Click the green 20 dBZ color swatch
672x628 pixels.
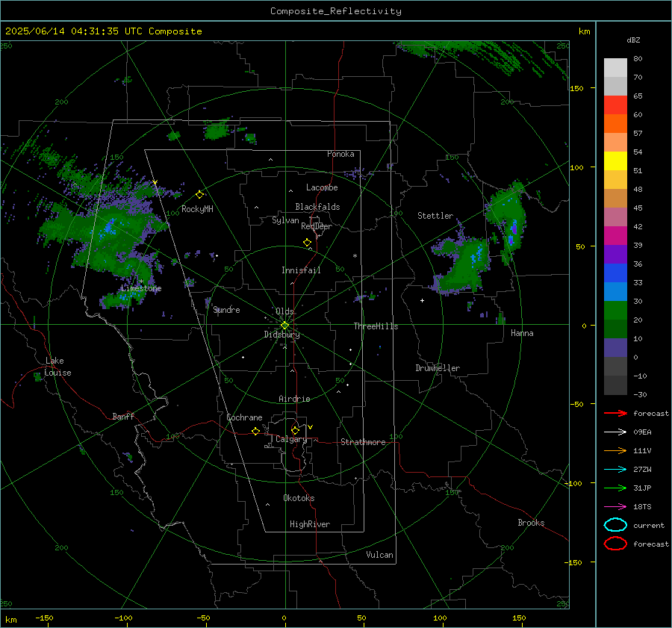[x=615, y=311]
